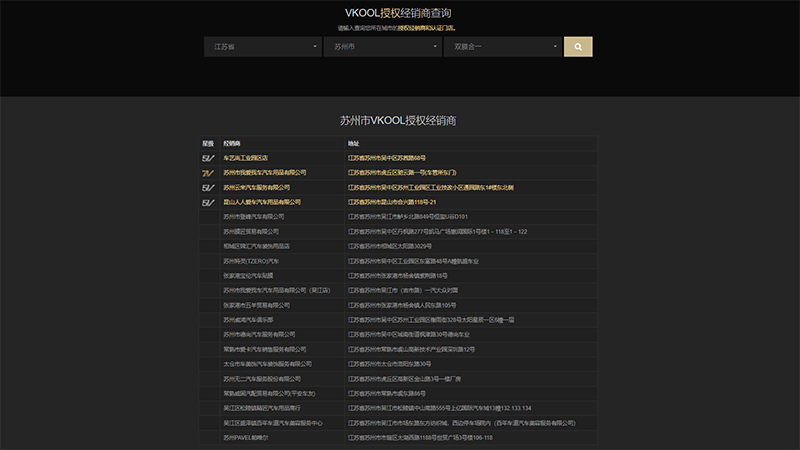Select dealer 昆山人人爱车汽车用品有限公司
The width and height of the screenshot is (800, 450).
262,202
